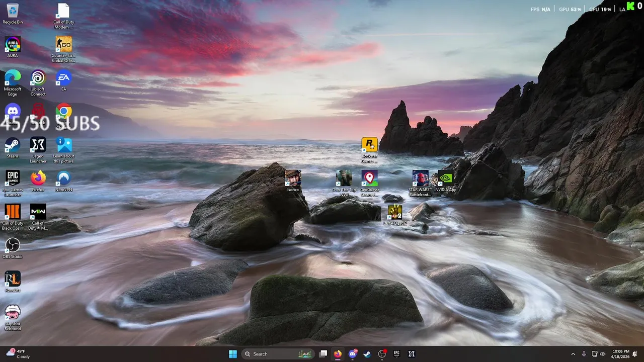This screenshot has height=362, width=644.
Task: Open the weather widget showing Cloudy
Action: (x=18, y=354)
